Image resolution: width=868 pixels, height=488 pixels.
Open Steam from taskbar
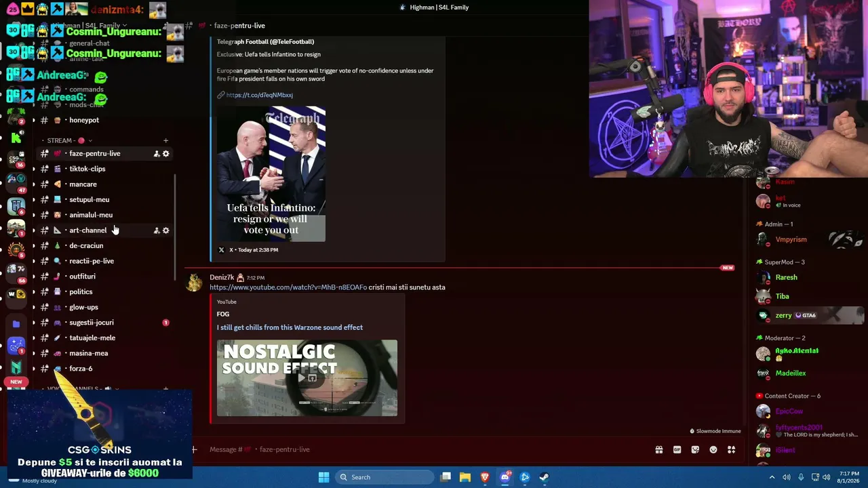pos(545,477)
